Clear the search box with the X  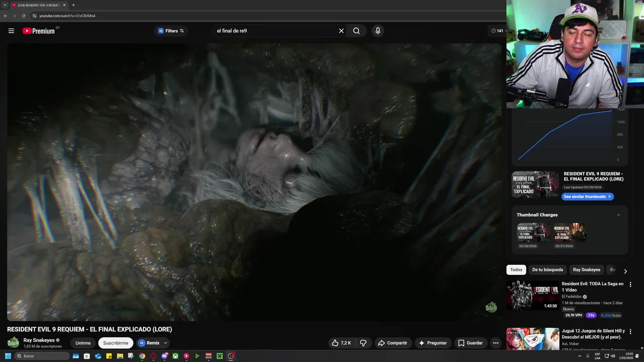(x=341, y=31)
